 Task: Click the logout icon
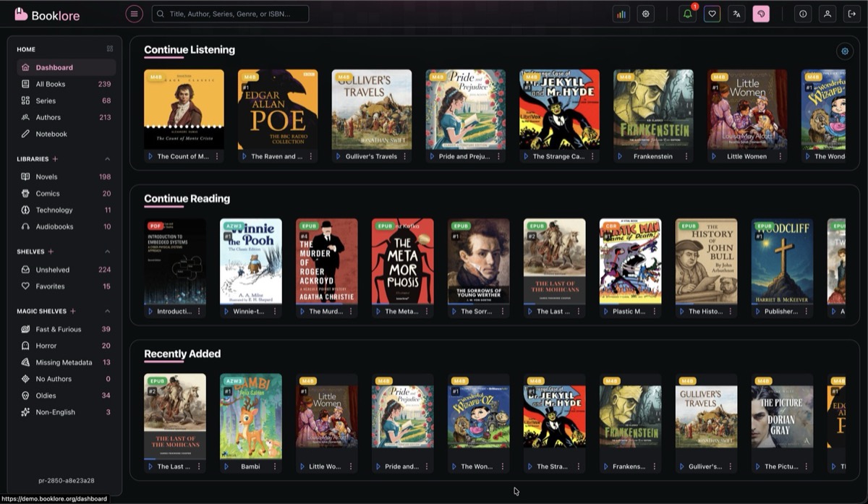pos(851,14)
